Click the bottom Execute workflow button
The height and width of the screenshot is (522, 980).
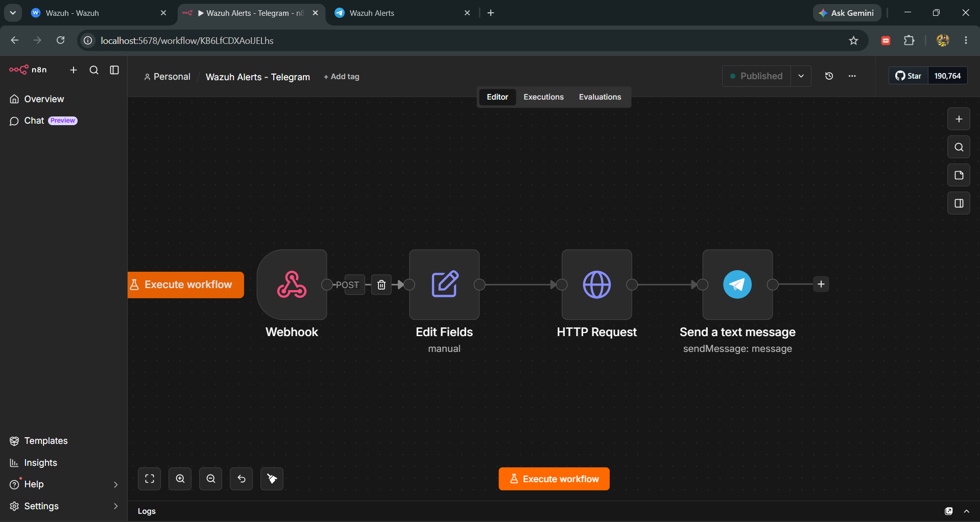[x=554, y=479]
